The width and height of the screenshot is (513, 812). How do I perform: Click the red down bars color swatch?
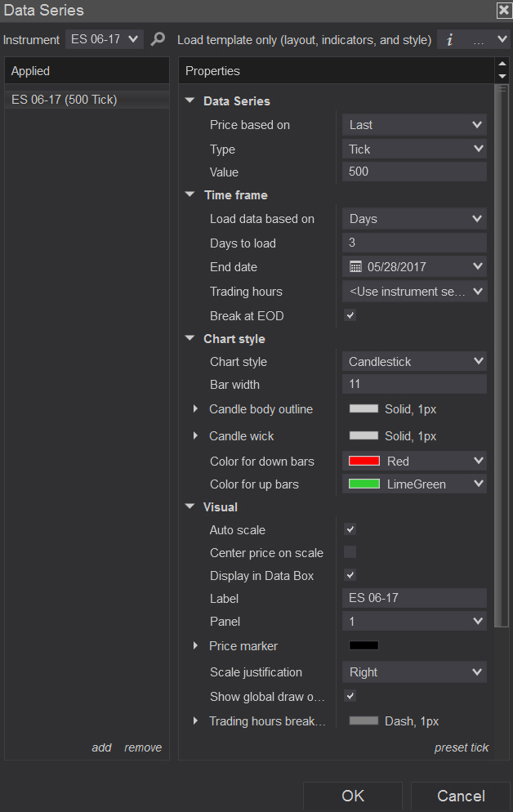(x=364, y=461)
